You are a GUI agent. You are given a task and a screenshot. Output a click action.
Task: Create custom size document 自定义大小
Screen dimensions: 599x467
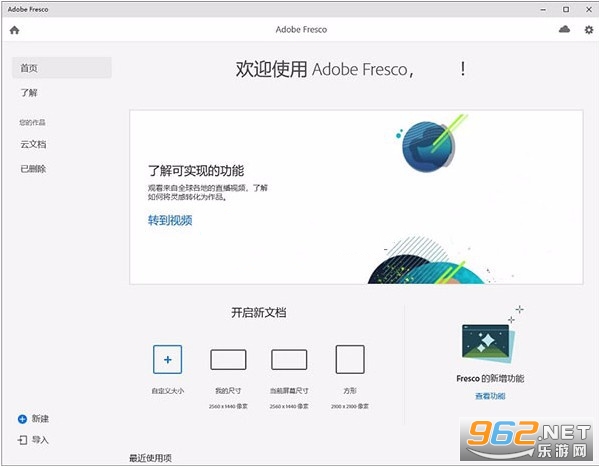(x=167, y=359)
